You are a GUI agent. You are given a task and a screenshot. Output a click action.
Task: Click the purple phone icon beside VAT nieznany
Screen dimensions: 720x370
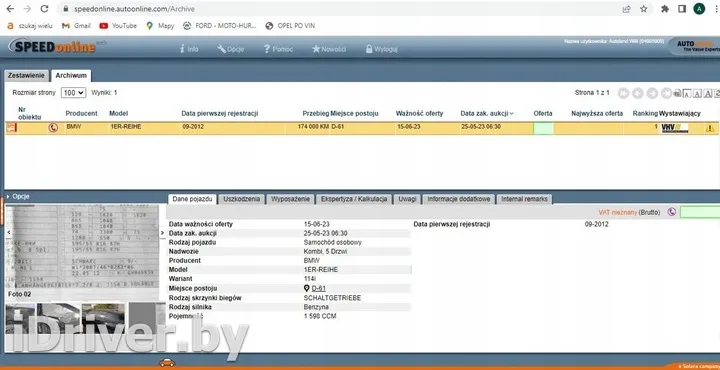[x=672, y=212]
